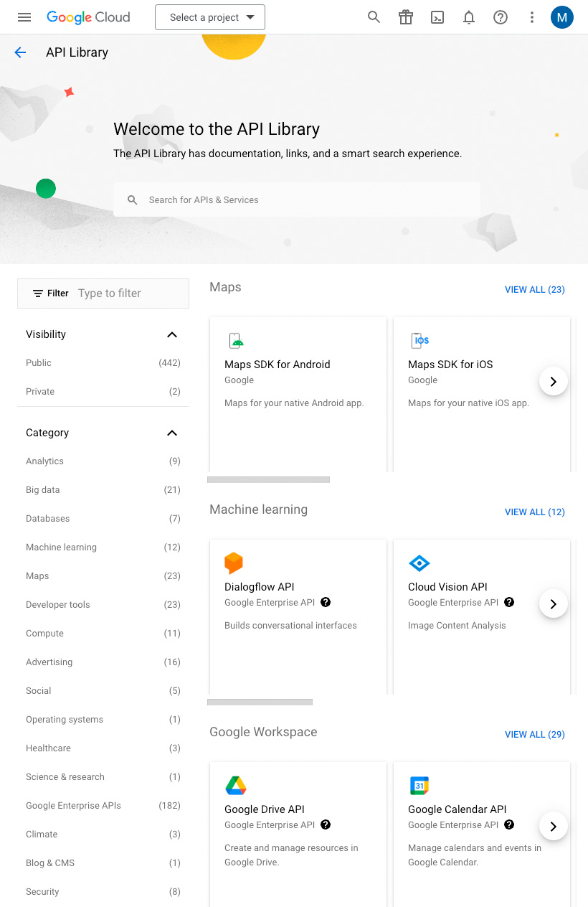The height and width of the screenshot is (907, 588).
Task: Activate Cloud Shell terminal icon
Action: [x=437, y=17]
